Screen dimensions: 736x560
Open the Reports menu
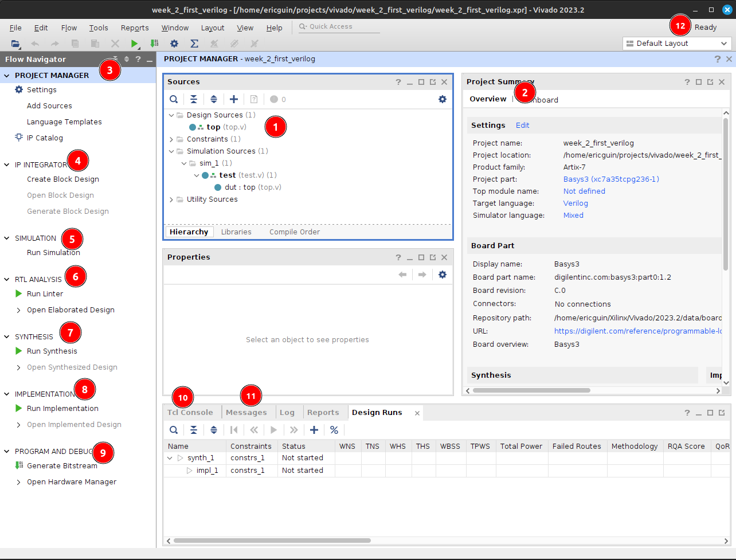click(x=135, y=28)
